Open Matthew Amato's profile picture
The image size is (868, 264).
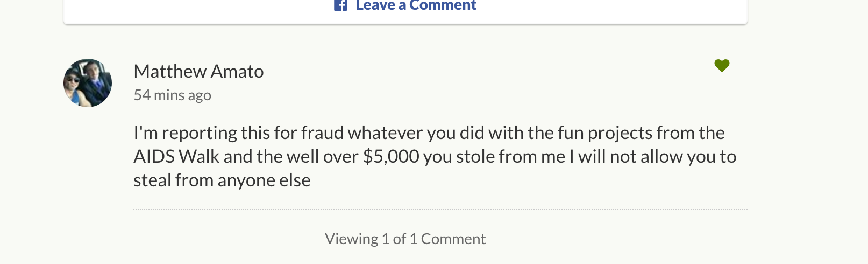tap(88, 83)
